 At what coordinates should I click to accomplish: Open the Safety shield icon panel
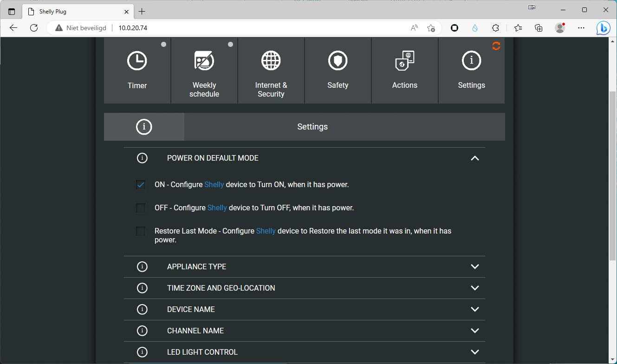click(338, 61)
